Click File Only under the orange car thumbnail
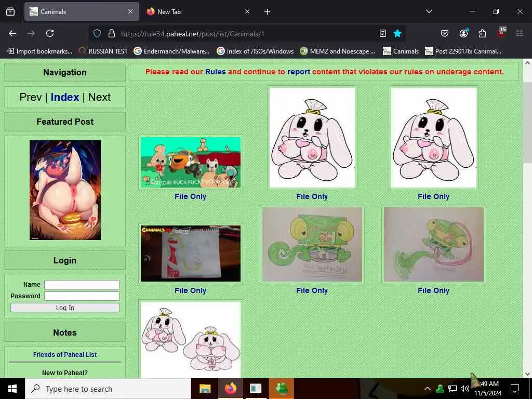The height and width of the screenshot is (399, 532). tap(190, 196)
